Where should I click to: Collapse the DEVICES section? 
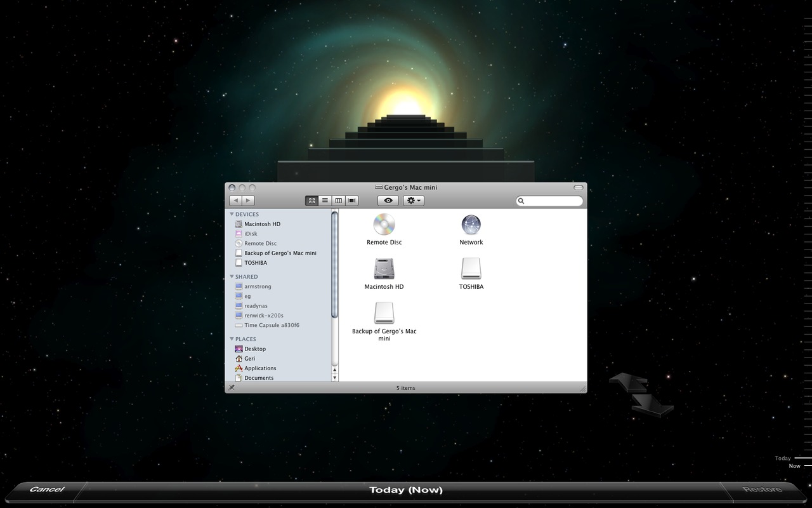232,214
